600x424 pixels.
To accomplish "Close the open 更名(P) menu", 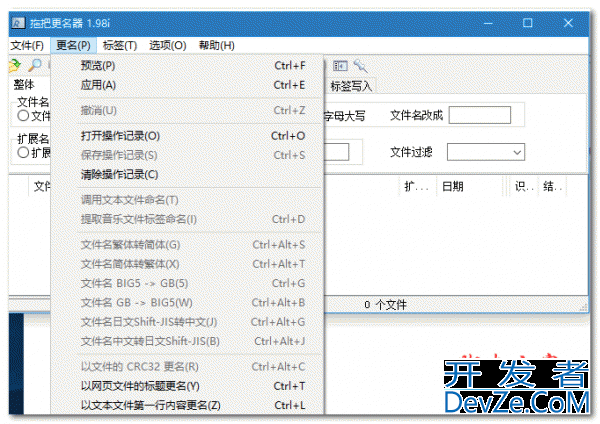I will (73, 46).
